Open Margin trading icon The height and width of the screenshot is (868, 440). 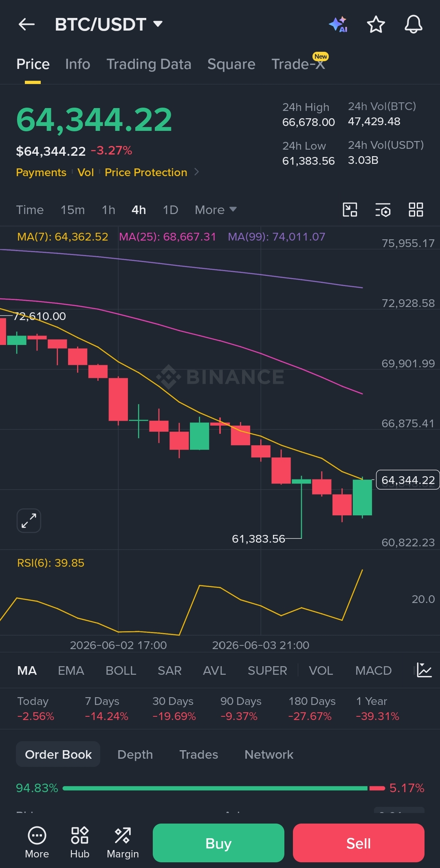(x=123, y=842)
